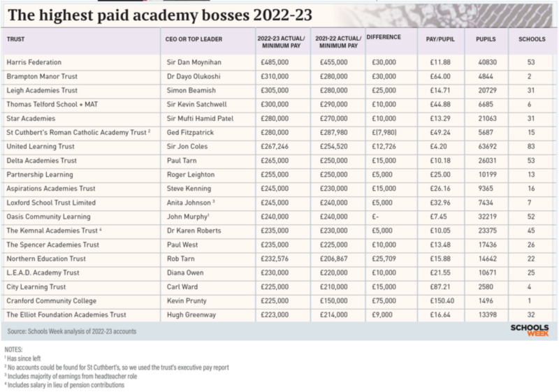This screenshot has height=392, width=559.
Task: Click the £7.45 pay per pupil value
Action: coord(438,217)
